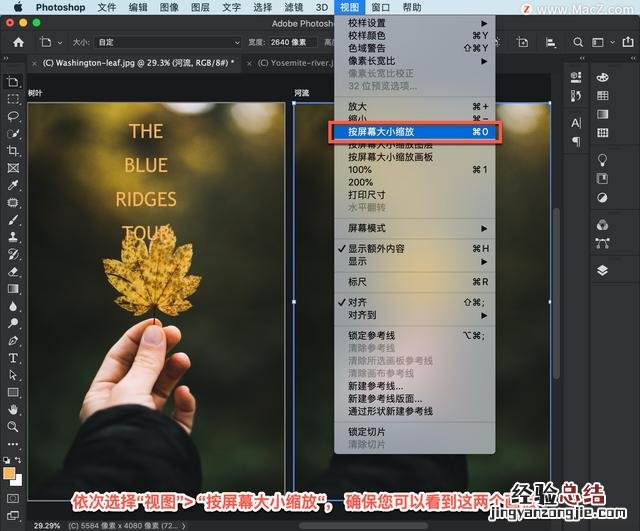Click the foreground color swatch
The height and width of the screenshot is (531, 640).
click(x=9, y=473)
